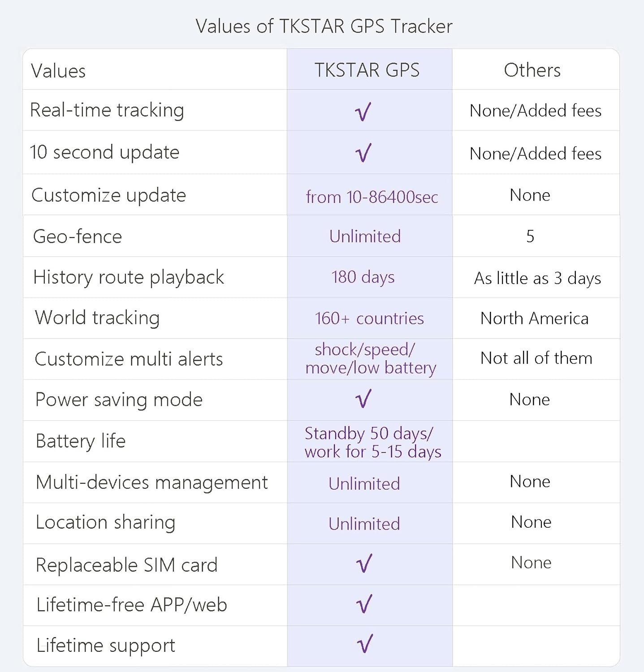The image size is (644, 672).
Task: Click the 'Not all of them' cell
Action: (536, 358)
